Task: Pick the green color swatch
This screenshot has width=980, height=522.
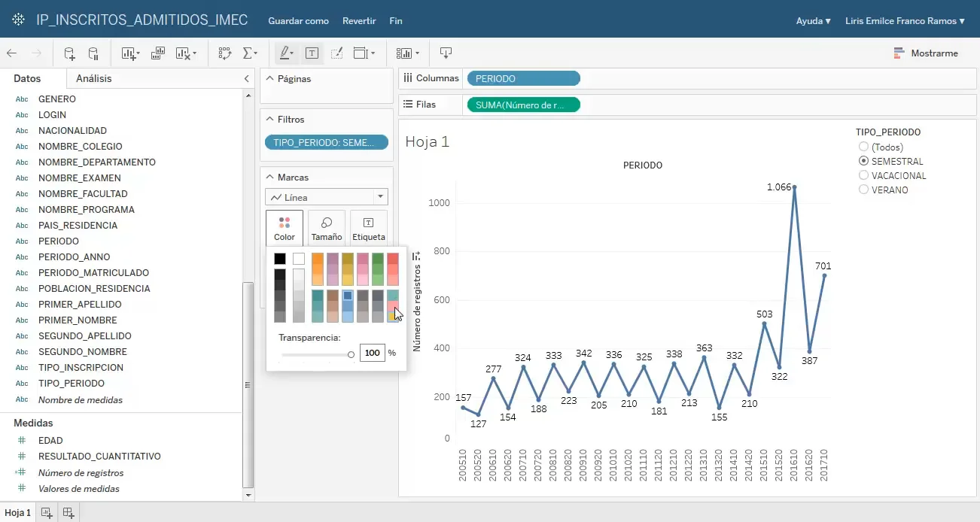Action: (378, 259)
